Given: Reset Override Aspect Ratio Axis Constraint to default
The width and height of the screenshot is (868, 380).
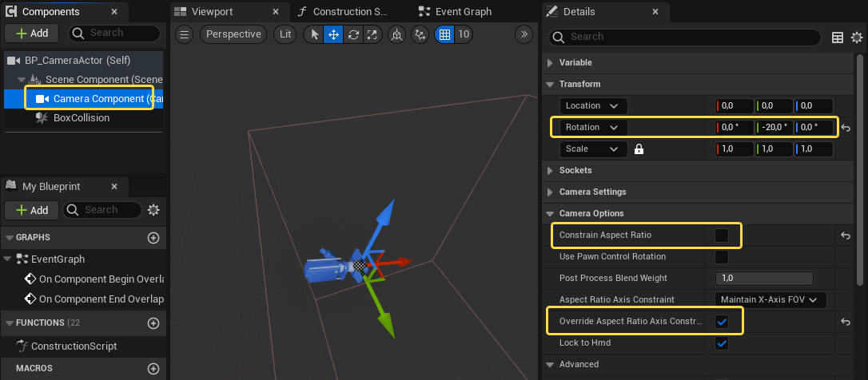Looking at the screenshot, I should point(846,322).
